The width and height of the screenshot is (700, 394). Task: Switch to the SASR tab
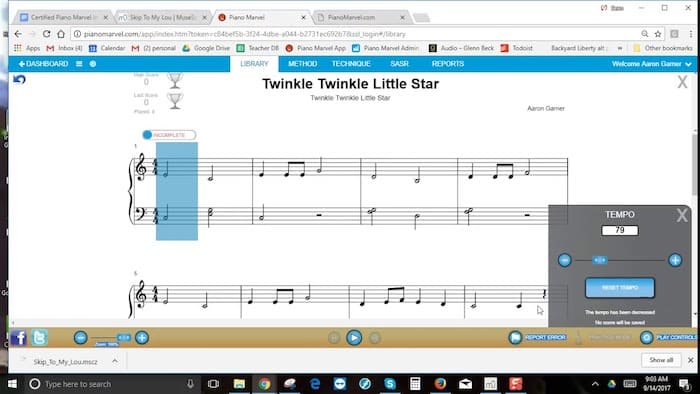pos(399,64)
